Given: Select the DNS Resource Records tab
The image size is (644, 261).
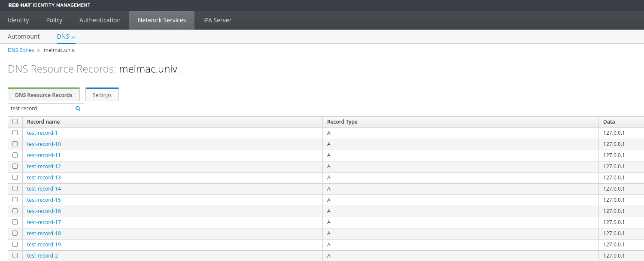Looking at the screenshot, I should coord(43,94).
